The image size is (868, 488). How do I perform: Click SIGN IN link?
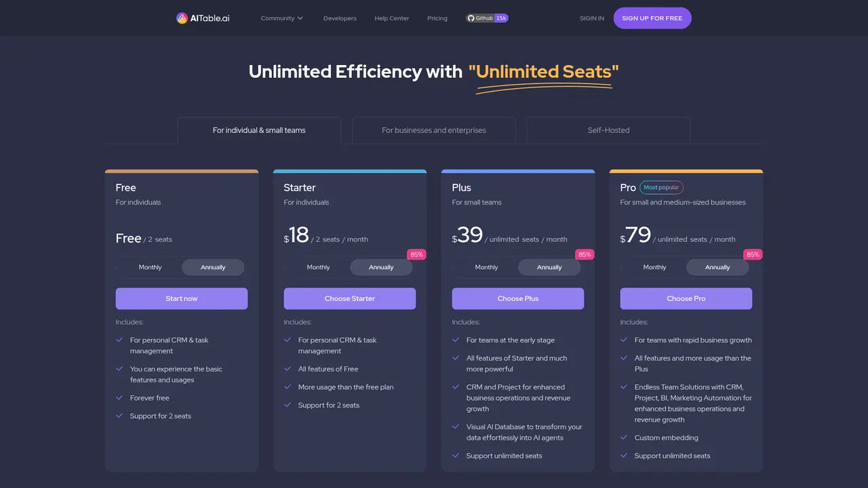592,18
